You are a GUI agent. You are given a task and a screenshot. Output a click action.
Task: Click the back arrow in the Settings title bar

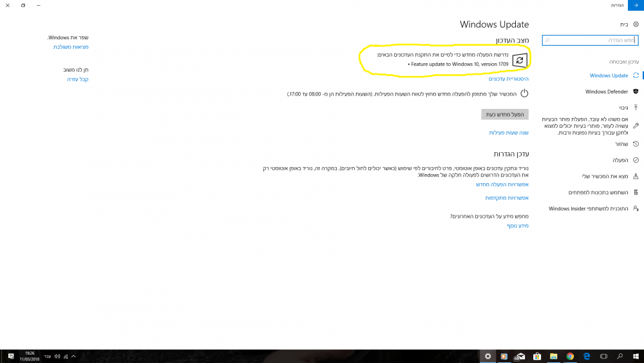pos(636,5)
